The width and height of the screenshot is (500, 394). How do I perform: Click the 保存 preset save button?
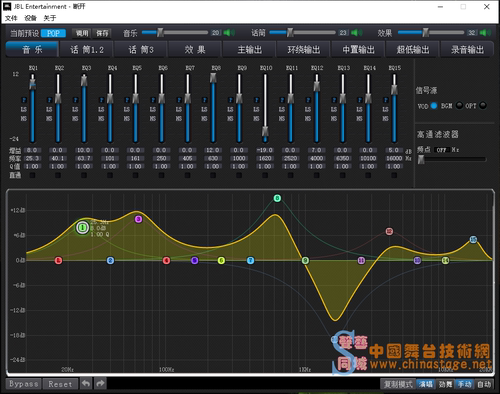point(102,33)
